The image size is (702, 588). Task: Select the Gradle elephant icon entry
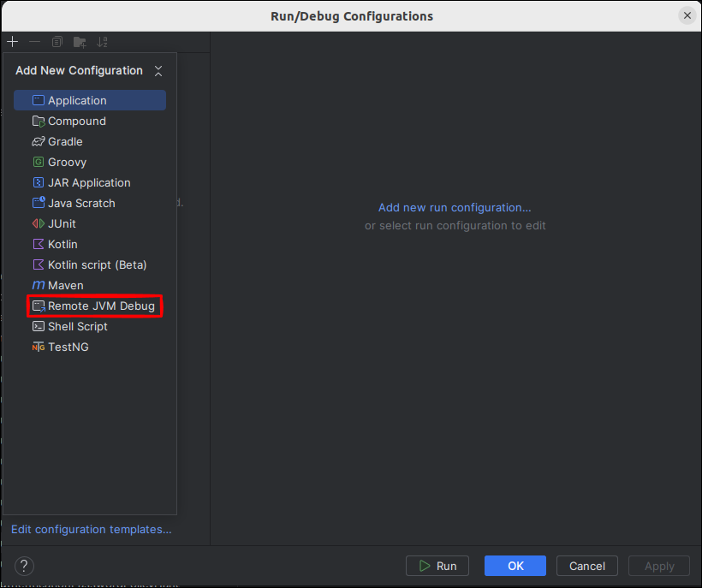(39, 141)
